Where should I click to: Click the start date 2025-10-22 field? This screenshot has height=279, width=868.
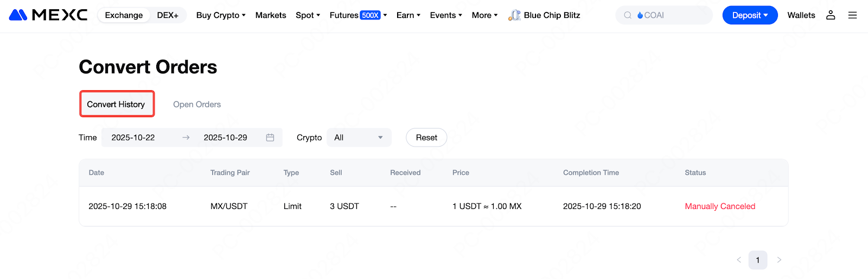tap(133, 138)
